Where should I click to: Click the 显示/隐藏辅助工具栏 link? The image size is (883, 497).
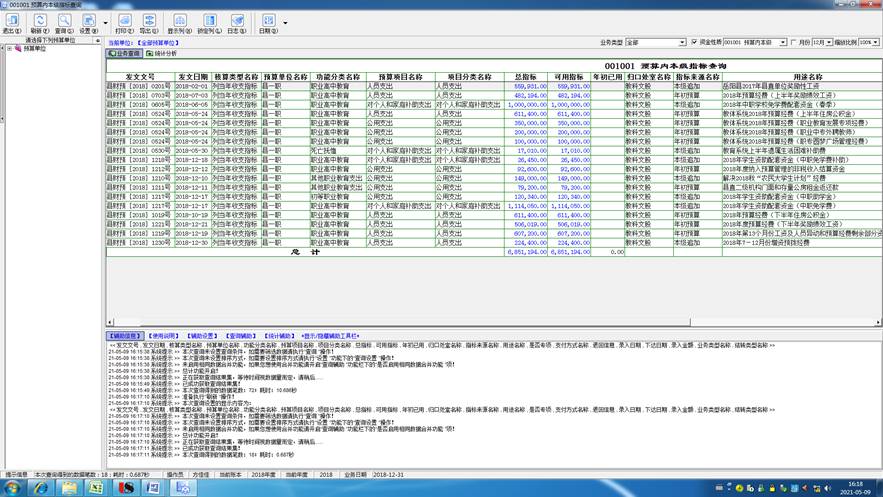click(330, 336)
